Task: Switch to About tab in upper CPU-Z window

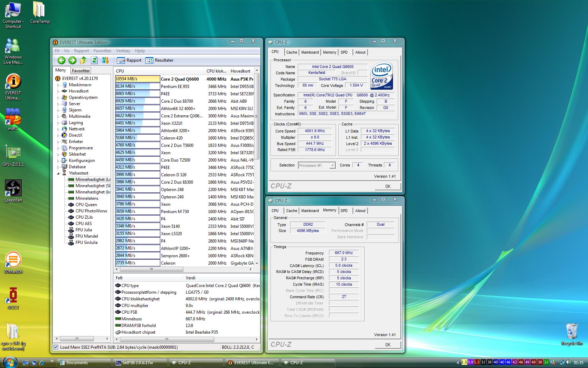Action: tap(360, 52)
